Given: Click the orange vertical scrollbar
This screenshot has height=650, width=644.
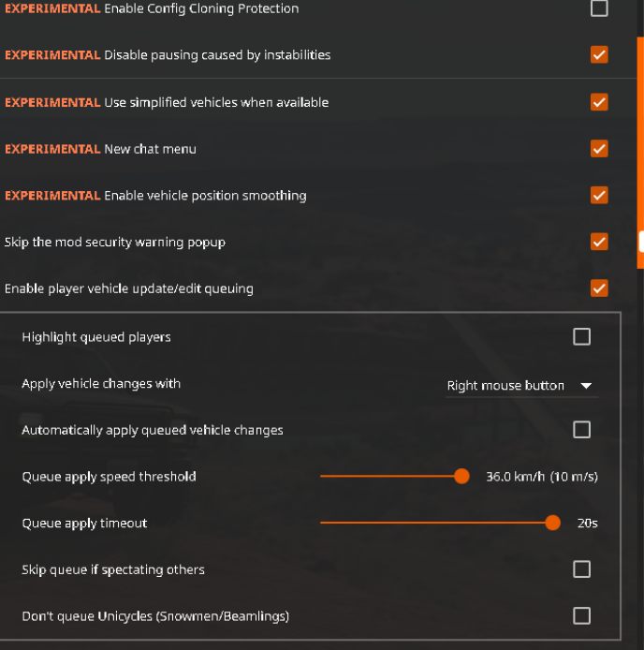Looking at the screenshot, I should tap(640, 153).
